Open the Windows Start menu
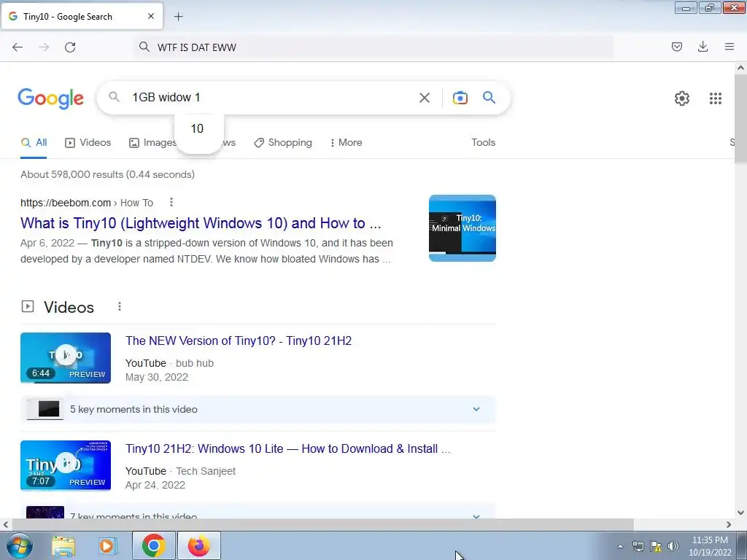 pos(18,545)
